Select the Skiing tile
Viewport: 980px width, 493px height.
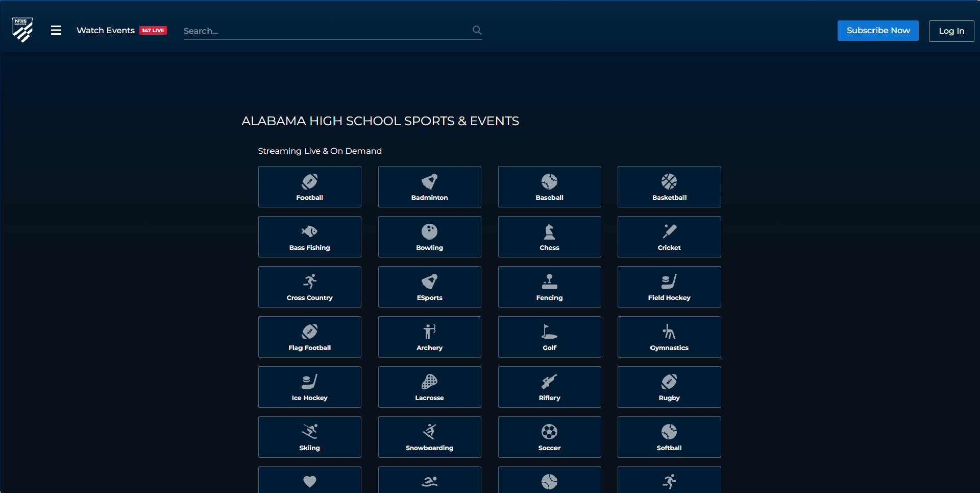click(309, 437)
